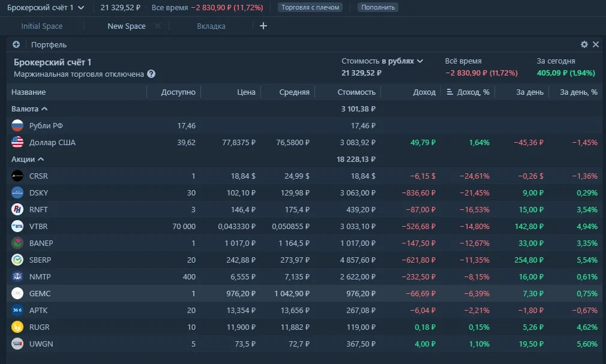Add a new tab with plus button
The image size is (606, 364).
pos(263,26)
